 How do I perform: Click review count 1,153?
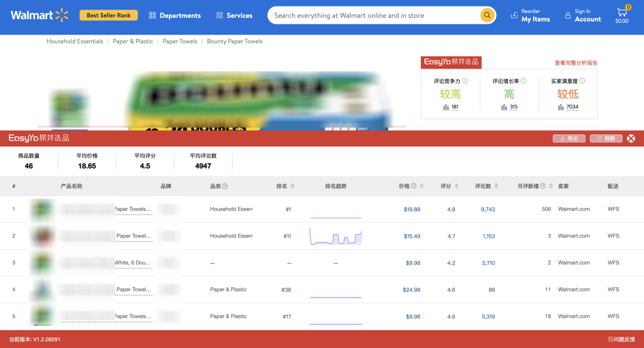pyautogui.click(x=489, y=236)
